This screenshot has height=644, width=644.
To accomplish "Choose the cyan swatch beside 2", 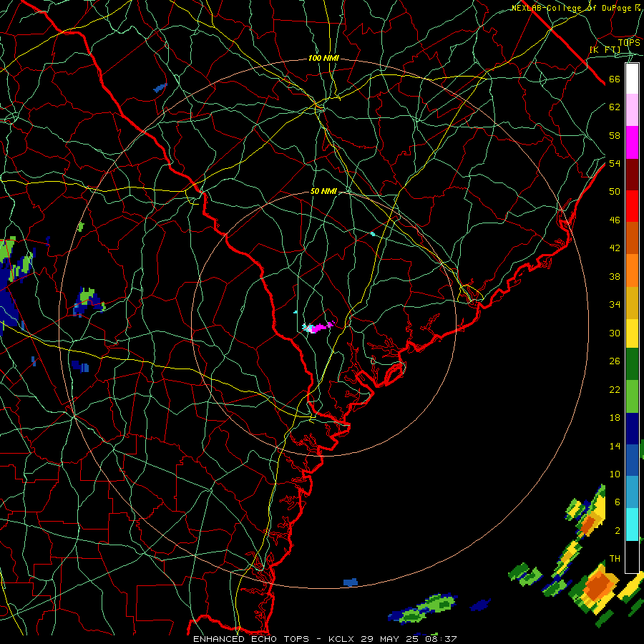I will tap(632, 525).
